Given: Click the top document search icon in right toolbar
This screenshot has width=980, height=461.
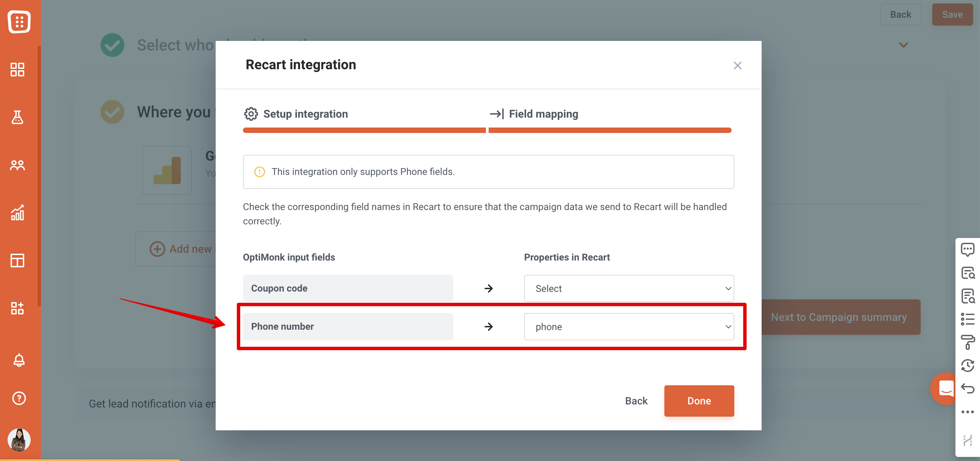Looking at the screenshot, I should click(967, 273).
